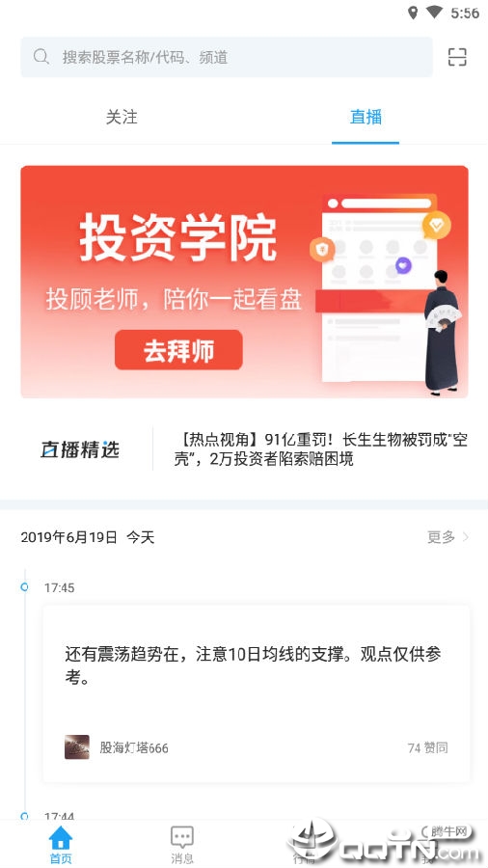Expand the chevron next to 更多

pos(465,537)
